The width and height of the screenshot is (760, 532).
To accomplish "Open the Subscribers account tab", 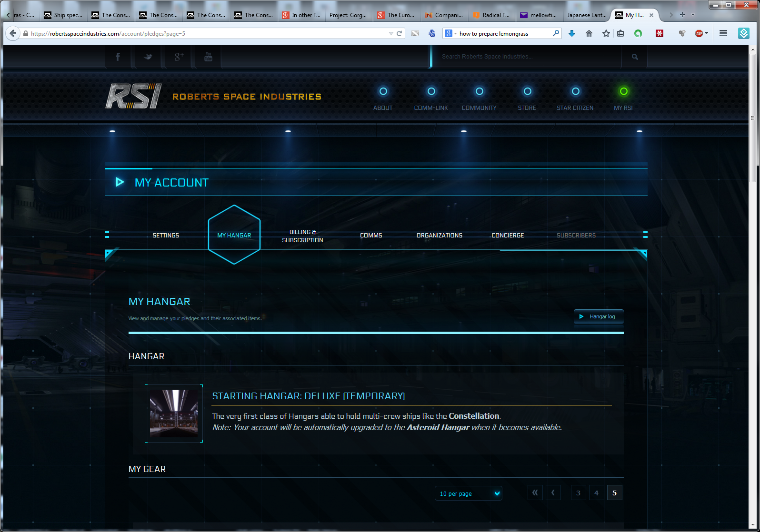I will (576, 236).
